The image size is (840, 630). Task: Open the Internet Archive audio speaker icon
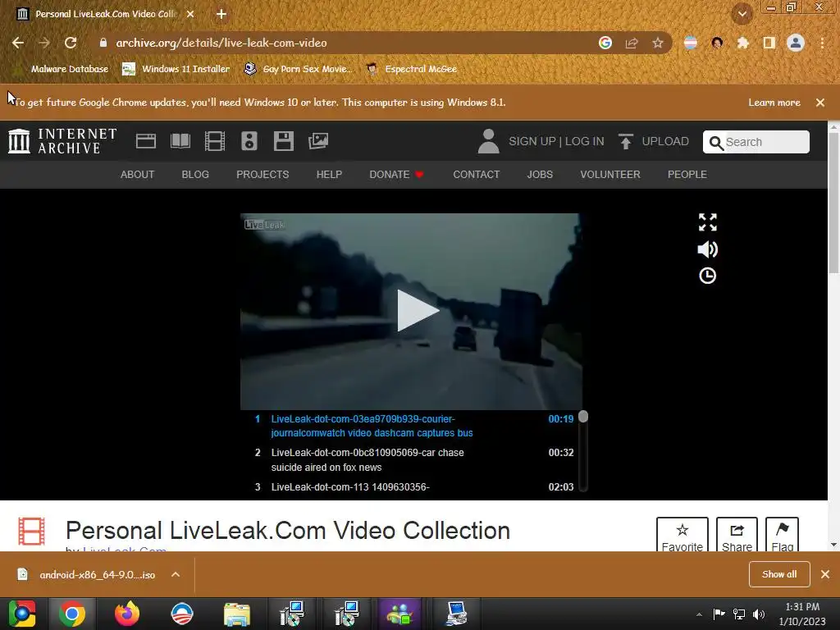coord(249,141)
